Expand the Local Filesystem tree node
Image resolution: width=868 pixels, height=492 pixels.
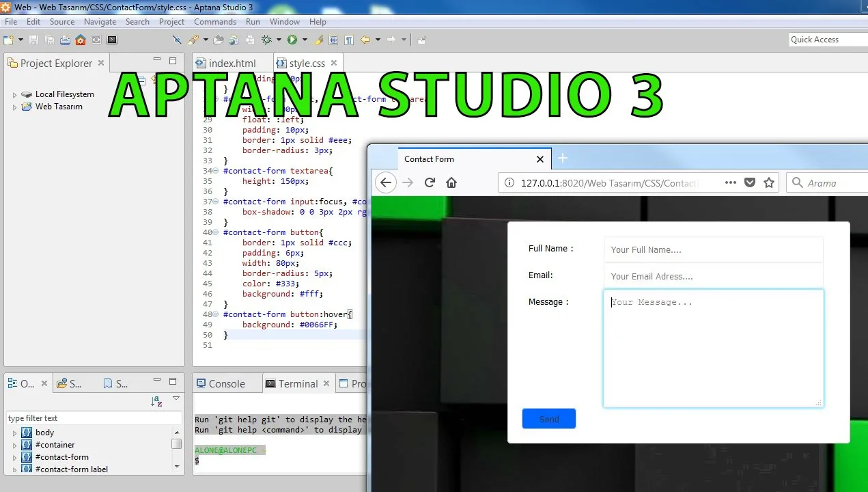(14, 95)
